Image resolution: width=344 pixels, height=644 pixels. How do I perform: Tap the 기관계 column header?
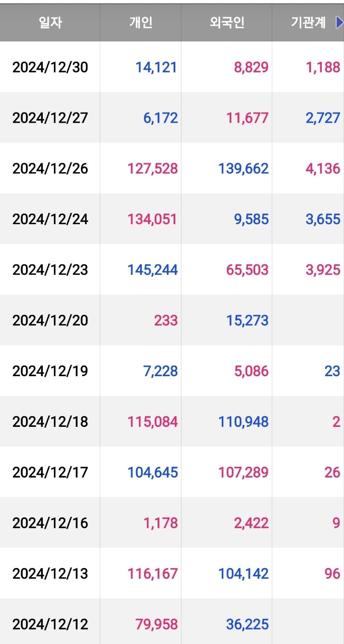[308, 22]
